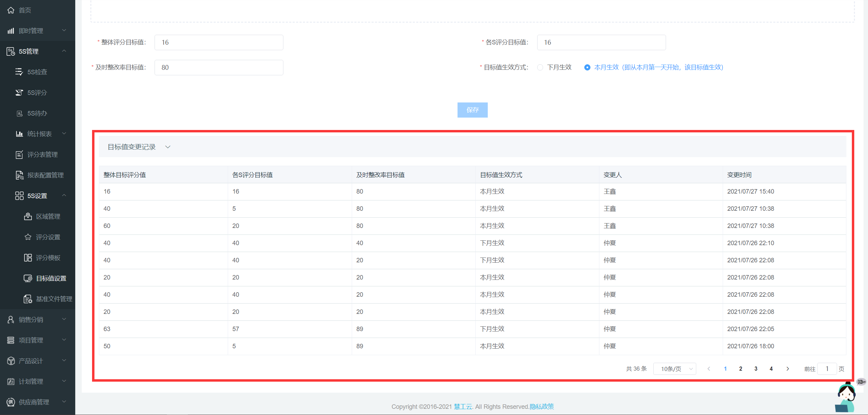This screenshot has width=868, height=415.
Task: Open 评分模板 layout icon item
Action: 28,258
